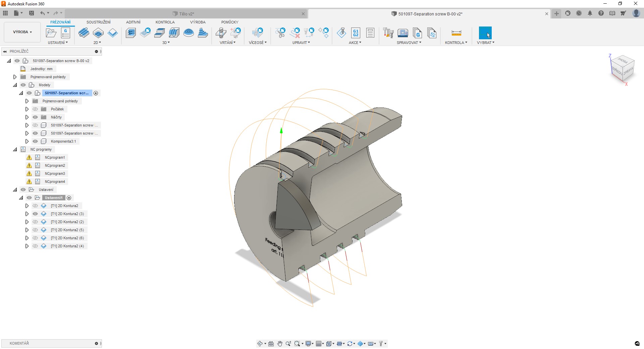Select the drilling operation icon

(221, 33)
